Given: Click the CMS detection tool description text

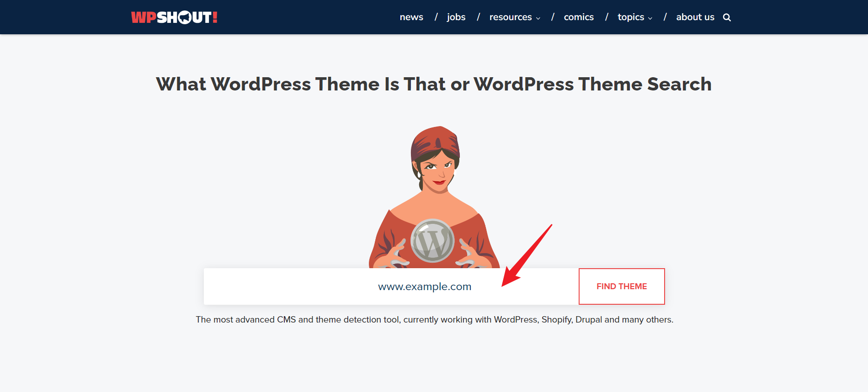Looking at the screenshot, I should coord(434,319).
